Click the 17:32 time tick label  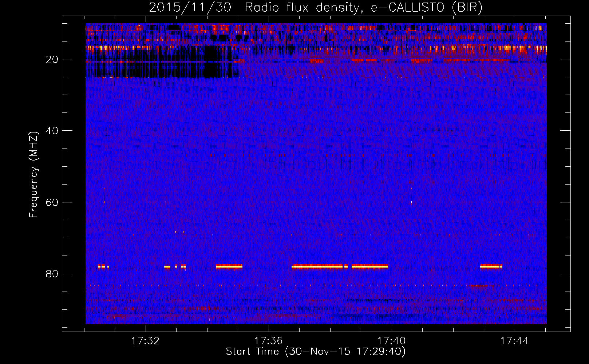[x=146, y=341]
